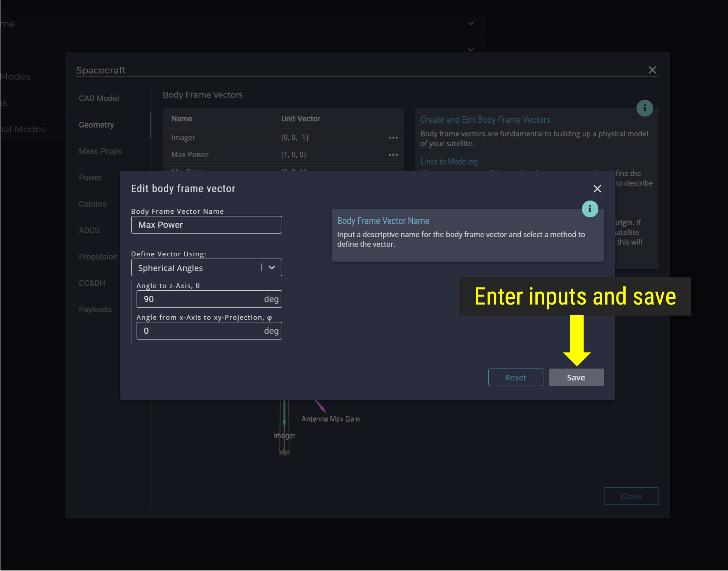The height and width of the screenshot is (571, 728).
Task: Click Save button in Edit body frame vector
Action: (577, 377)
